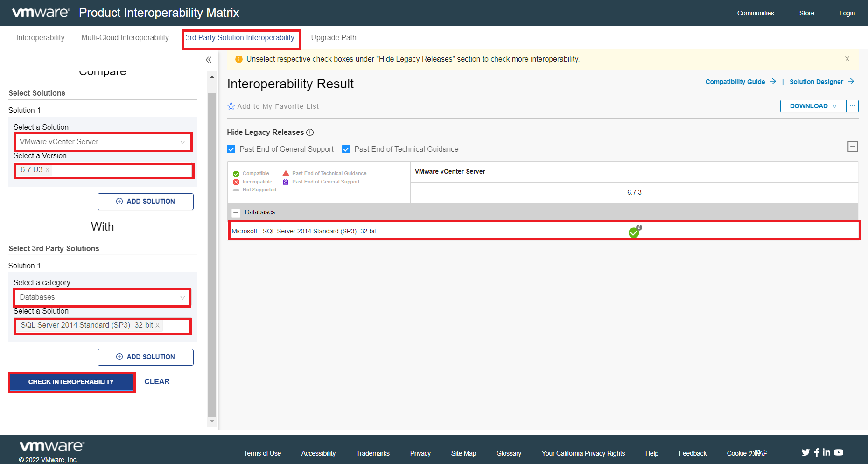Click the VMware logo in the header

(x=40, y=12)
